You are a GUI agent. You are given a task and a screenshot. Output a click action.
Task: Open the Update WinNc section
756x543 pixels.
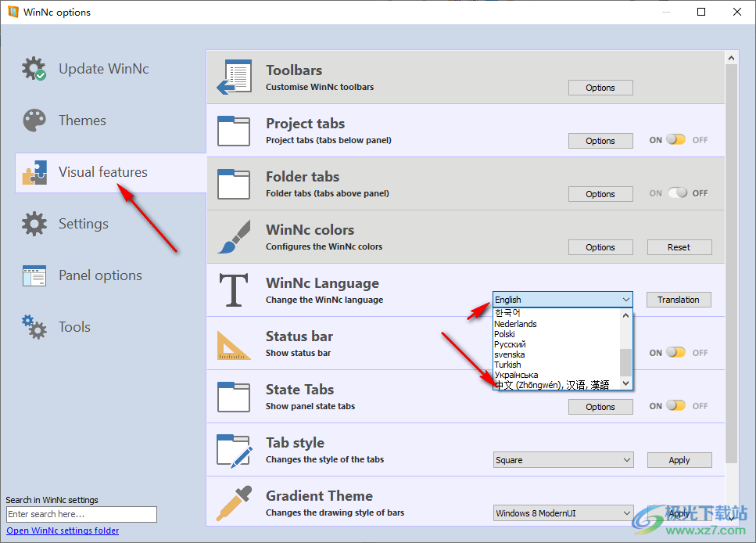click(104, 69)
